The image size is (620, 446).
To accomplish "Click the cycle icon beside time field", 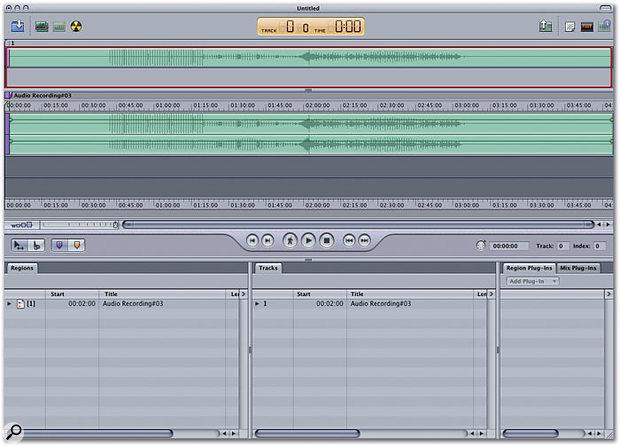I will point(480,246).
